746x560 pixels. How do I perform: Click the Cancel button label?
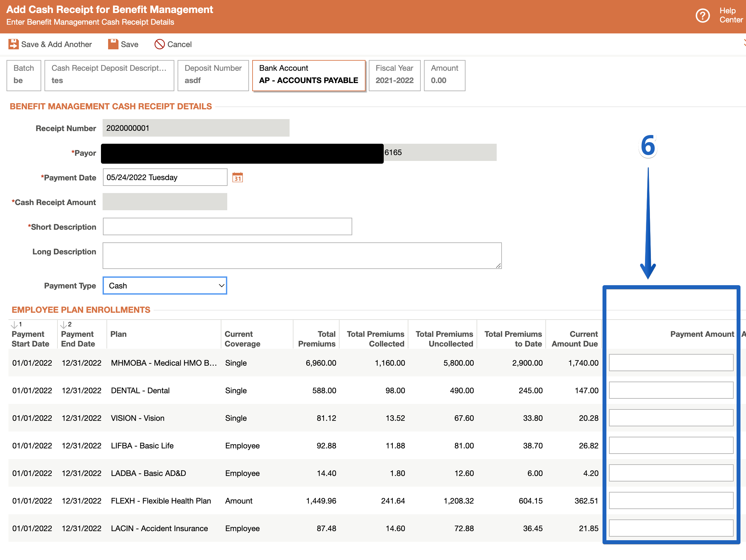180,44
